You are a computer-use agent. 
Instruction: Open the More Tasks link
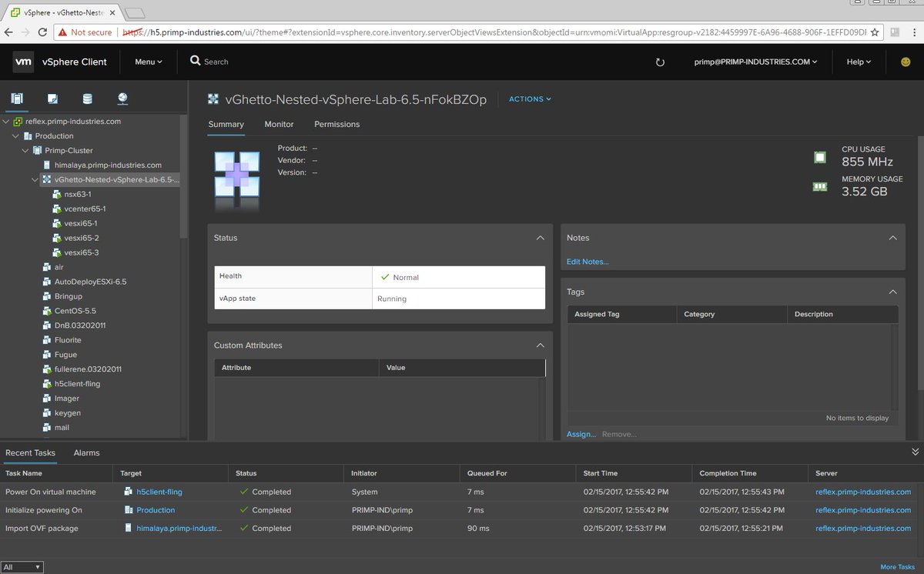(899, 567)
